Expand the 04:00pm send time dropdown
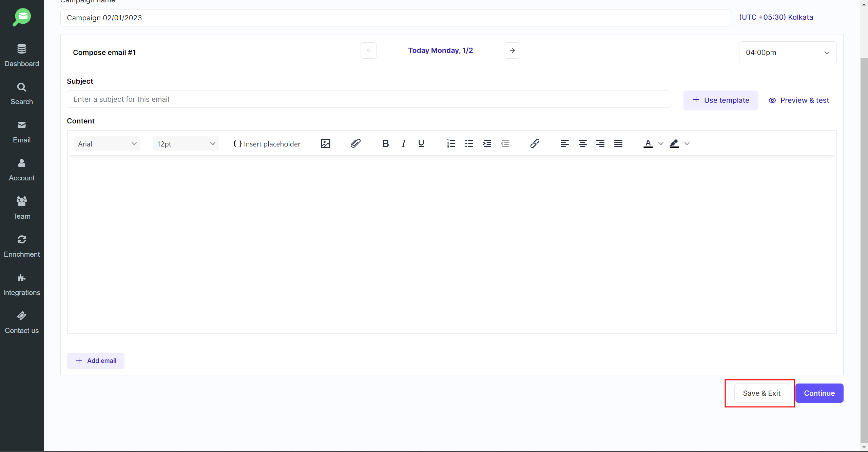The height and width of the screenshot is (452, 868). (787, 53)
